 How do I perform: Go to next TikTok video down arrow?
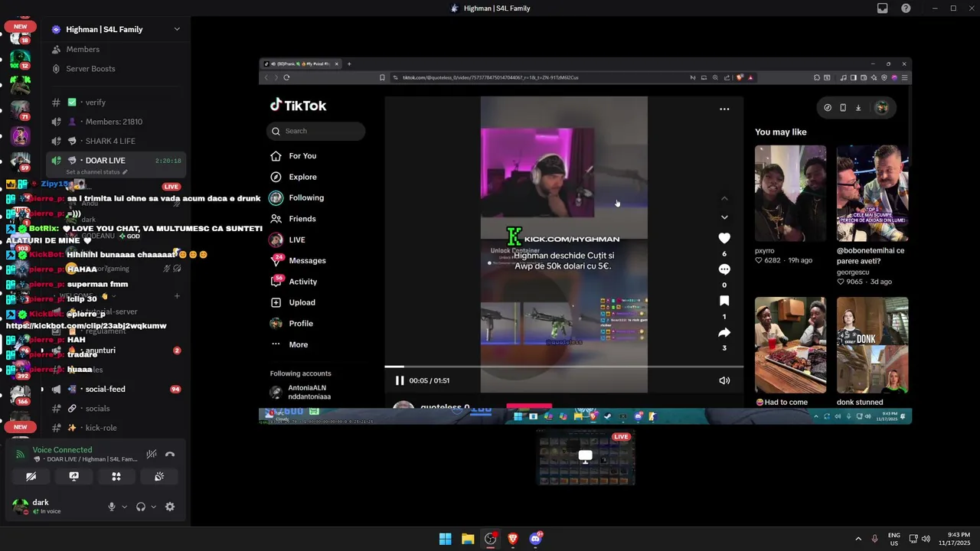pyautogui.click(x=724, y=217)
